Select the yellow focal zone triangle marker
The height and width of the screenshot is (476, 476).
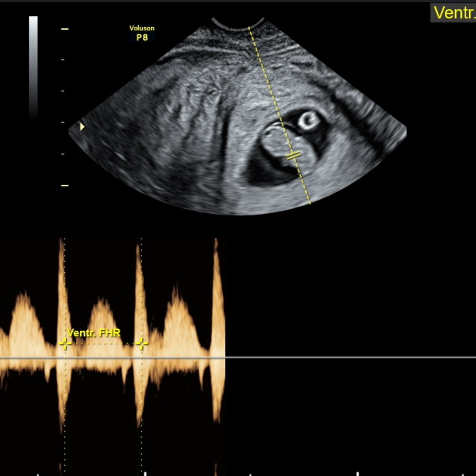coord(82,127)
